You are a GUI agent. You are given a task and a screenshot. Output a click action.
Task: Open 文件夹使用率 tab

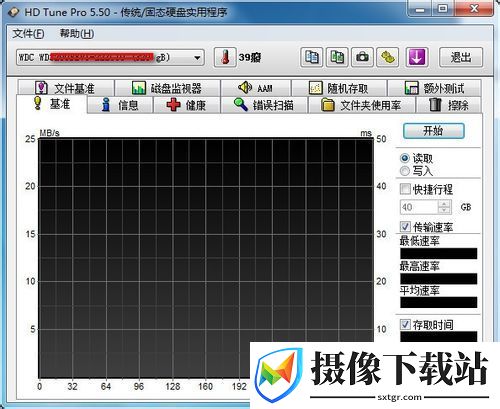(x=362, y=105)
